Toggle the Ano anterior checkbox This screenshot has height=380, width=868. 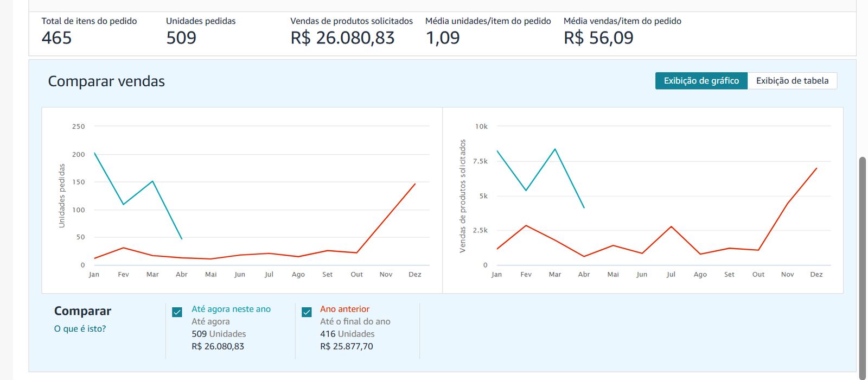307,312
